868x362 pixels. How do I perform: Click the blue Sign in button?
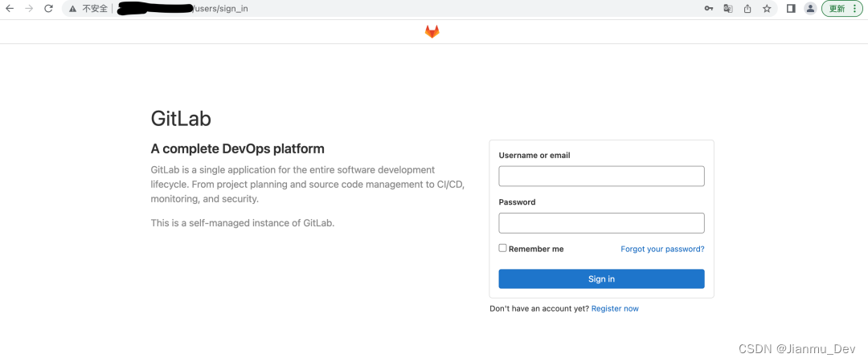point(601,279)
